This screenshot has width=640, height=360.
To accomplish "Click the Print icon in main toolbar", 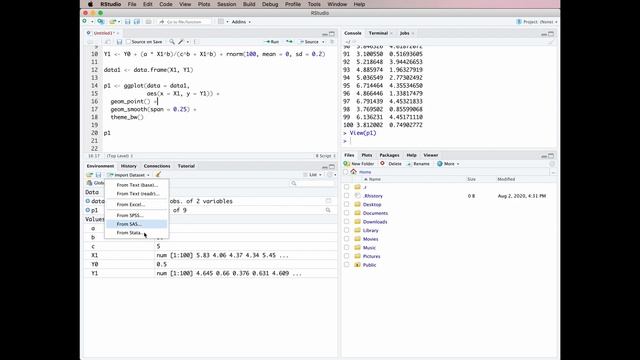I will point(149,22).
